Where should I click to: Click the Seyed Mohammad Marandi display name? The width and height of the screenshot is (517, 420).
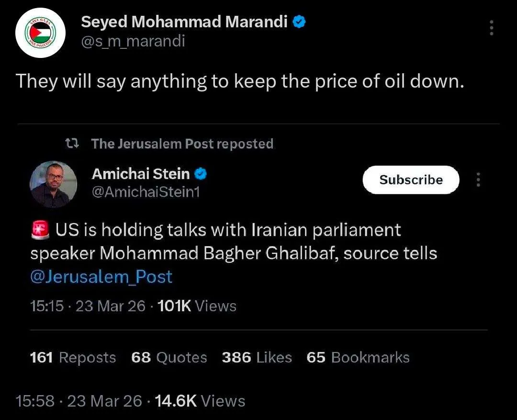(x=184, y=22)
